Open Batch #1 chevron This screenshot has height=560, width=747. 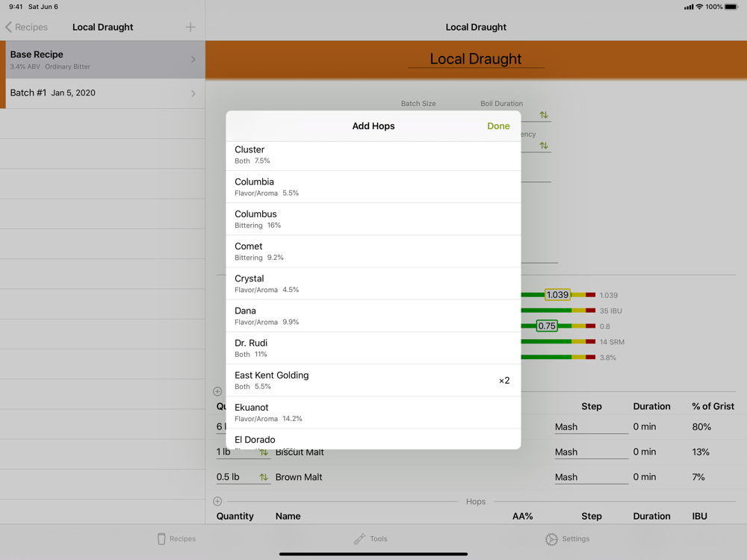(x=193, y=93)
